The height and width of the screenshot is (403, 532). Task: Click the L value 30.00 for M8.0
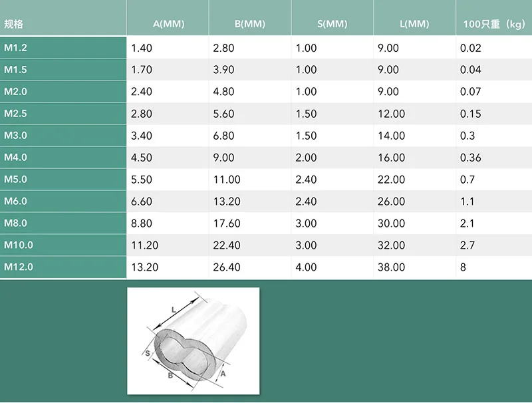(x=392, y=223)
